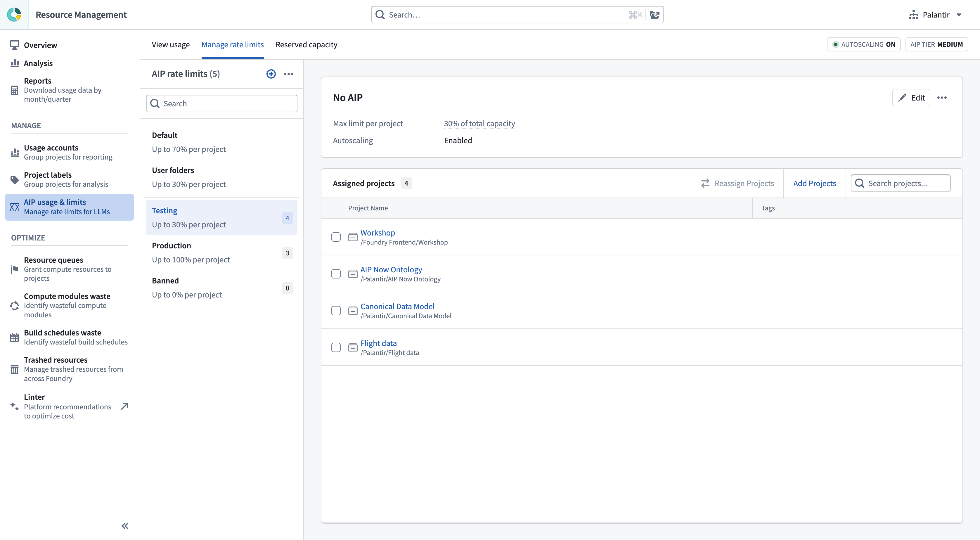Go to Overview in the sidebar

(69, 45)
